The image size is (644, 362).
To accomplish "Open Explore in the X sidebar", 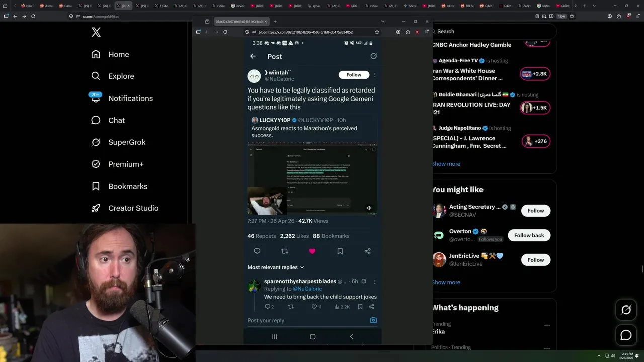I will coord(113,76).
